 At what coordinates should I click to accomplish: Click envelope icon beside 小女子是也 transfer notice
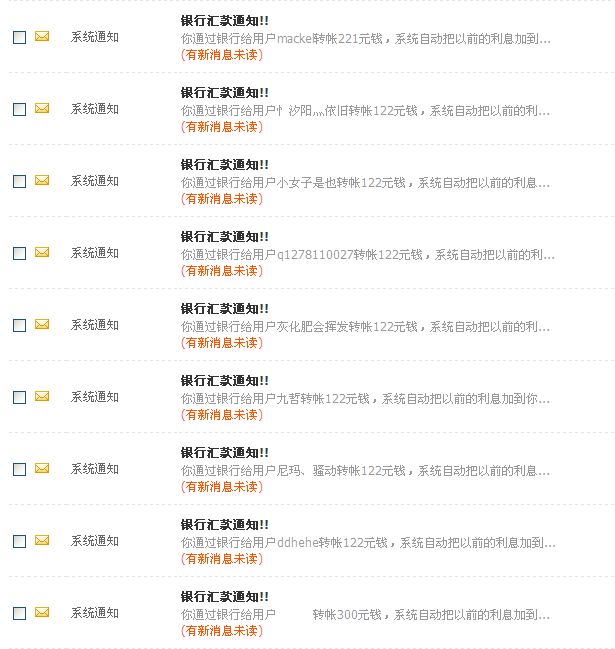point(42,180)
